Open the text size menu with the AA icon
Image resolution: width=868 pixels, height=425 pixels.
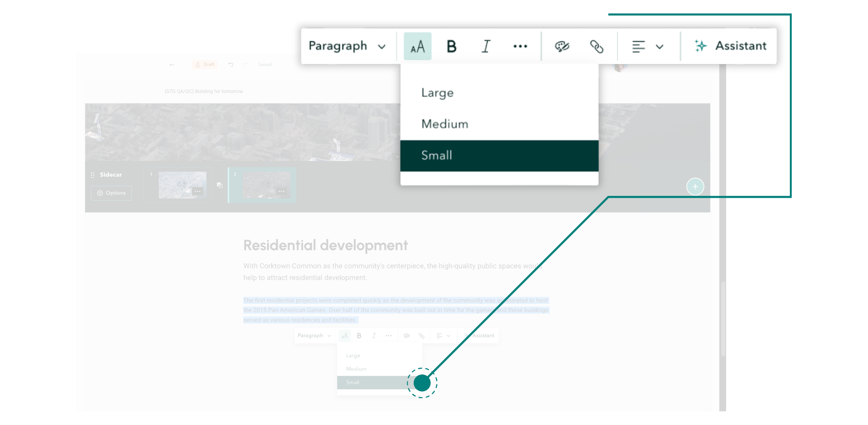[x=417, y=46]
